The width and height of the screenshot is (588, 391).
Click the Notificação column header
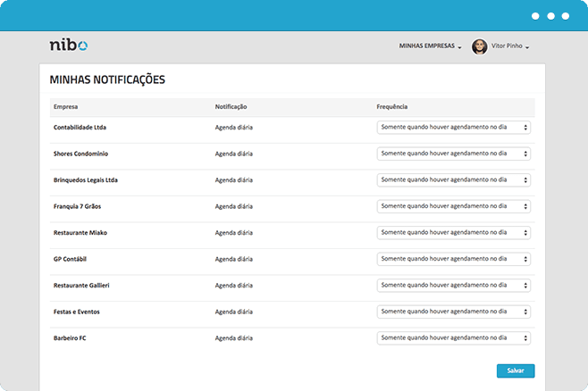pos(231,107)
